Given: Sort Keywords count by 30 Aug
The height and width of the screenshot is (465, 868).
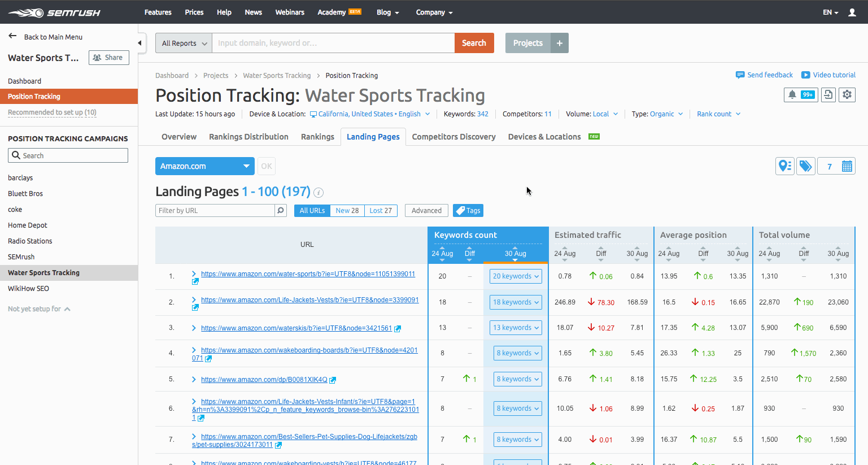Looking at the screenshot, I should 516,254.
